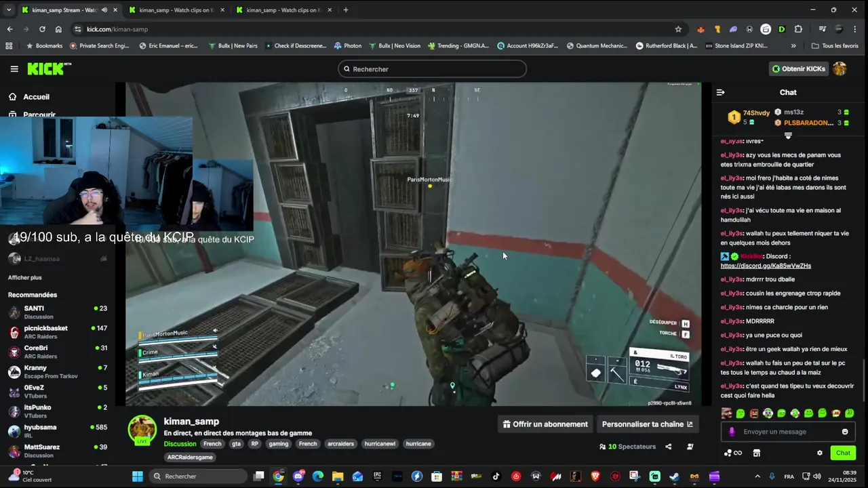The image size is (868, 488).
Task: Mute audio on the first kiman_samp tab
Action: 104,10
